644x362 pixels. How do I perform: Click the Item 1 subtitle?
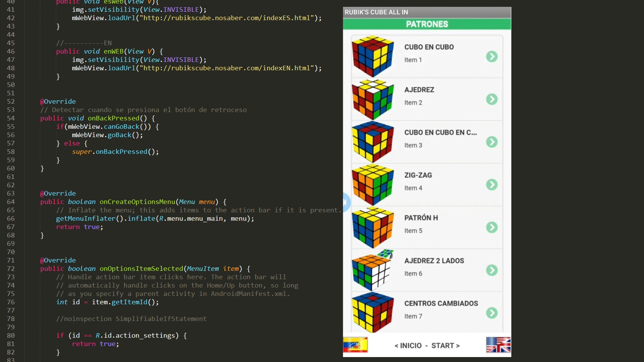point(413,60)
